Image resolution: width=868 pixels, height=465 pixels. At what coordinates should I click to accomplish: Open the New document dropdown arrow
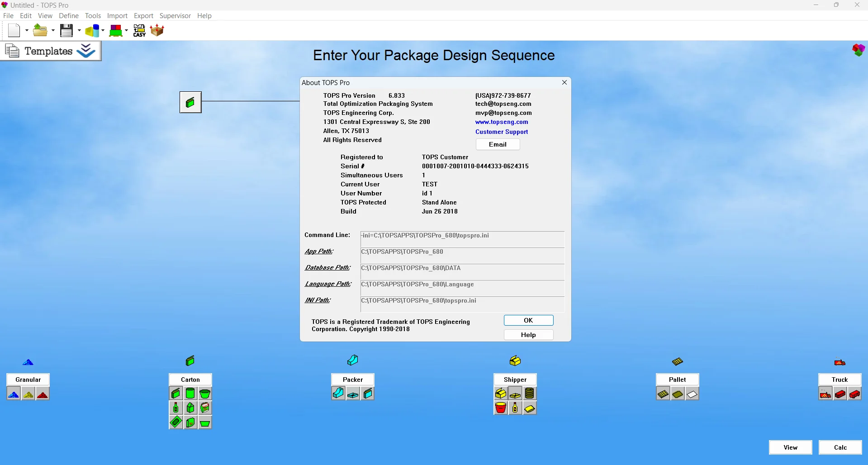coord(27,31)
